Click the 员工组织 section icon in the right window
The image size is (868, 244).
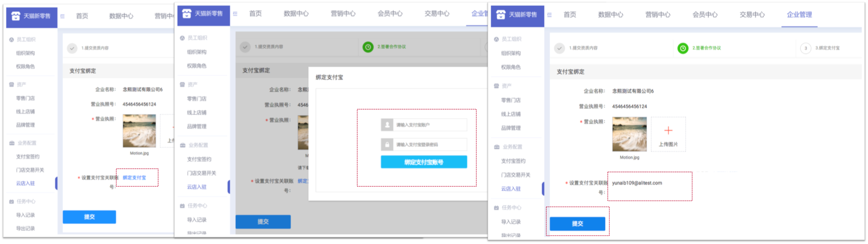496,40
